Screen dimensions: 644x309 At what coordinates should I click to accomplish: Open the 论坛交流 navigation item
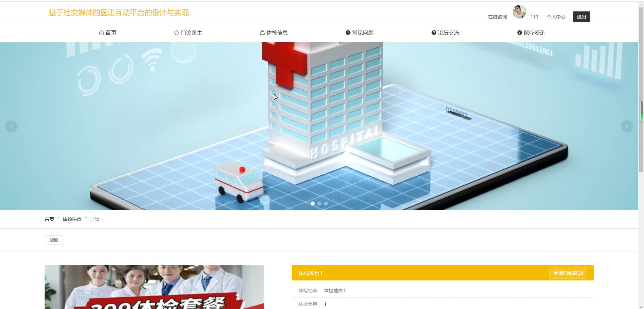[x=445, y=33]
